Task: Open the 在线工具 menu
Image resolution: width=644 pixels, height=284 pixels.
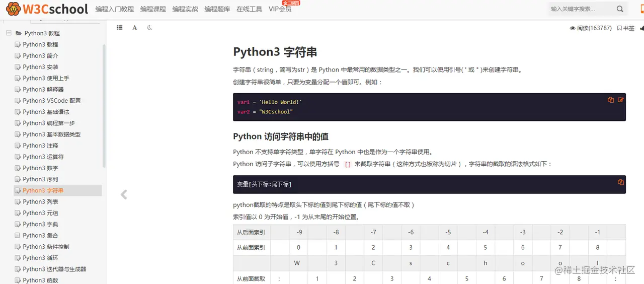Action: [250, 9]
